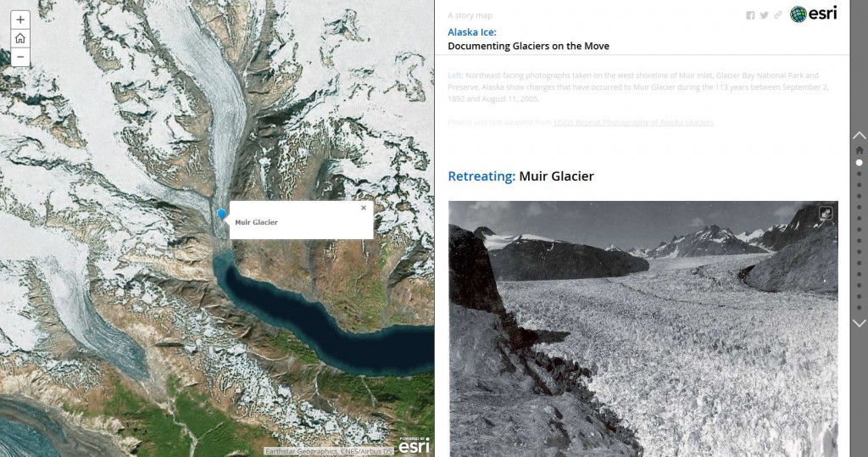Share story on Twitter
This screenshot has height=457, width=868.
click(x=764, y=15)
